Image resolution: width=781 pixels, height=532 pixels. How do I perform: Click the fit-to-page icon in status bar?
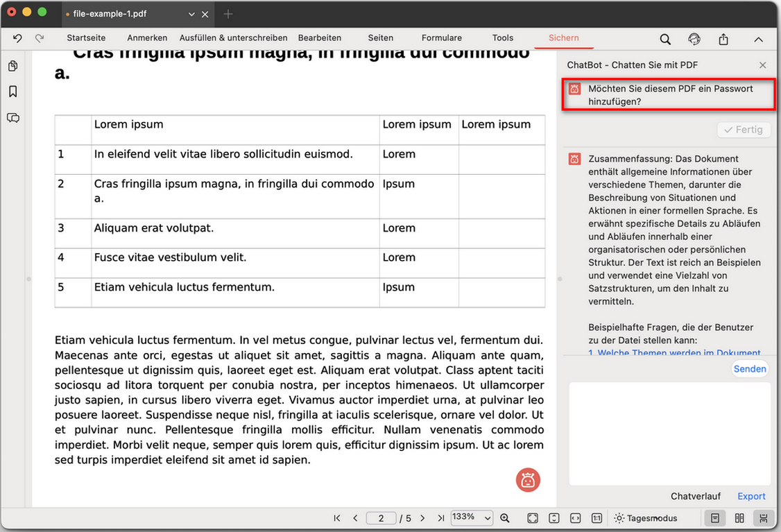coord(532,517)
